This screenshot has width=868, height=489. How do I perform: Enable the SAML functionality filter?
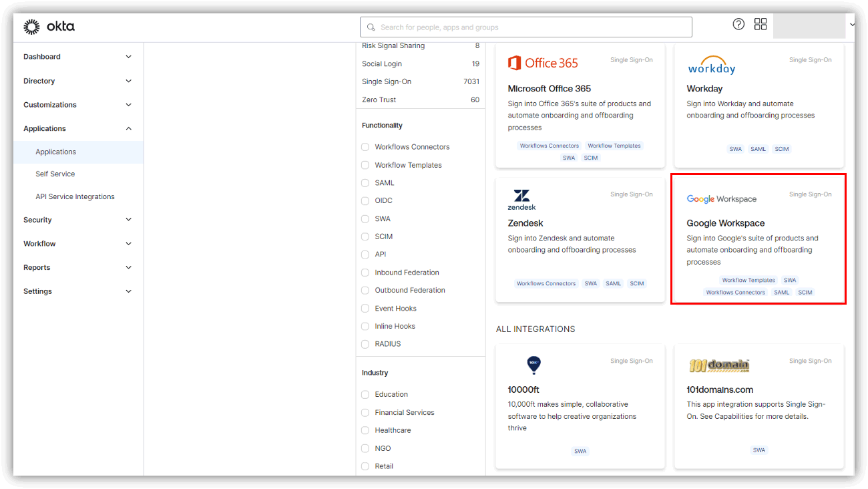tap(365, 183)
